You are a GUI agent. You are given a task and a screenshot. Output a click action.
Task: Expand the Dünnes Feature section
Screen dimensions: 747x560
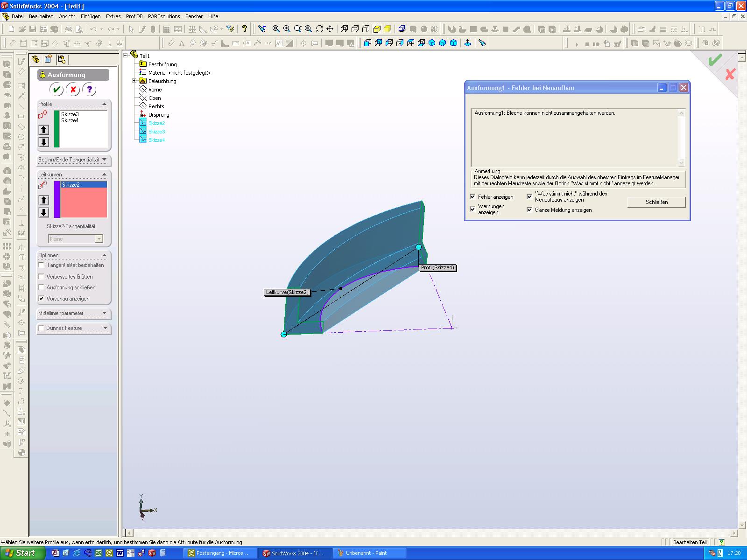click(x=105, y=328)
